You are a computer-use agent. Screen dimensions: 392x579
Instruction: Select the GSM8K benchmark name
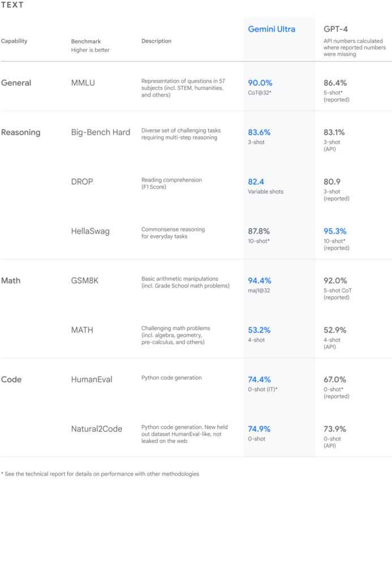point(85,280)
